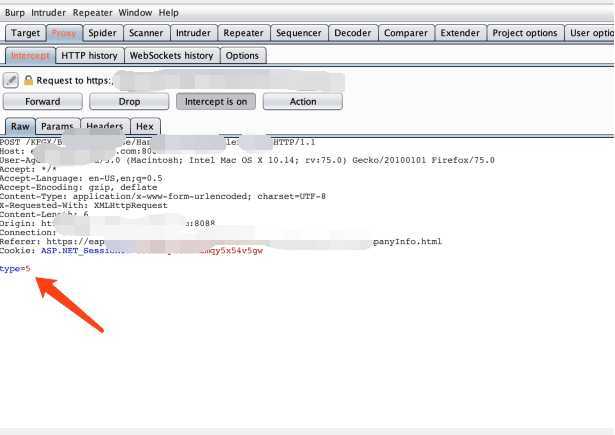This screenshot has width=615, height=435.
Task: Switch to the Hex view tab
Action: pos(145,126)
